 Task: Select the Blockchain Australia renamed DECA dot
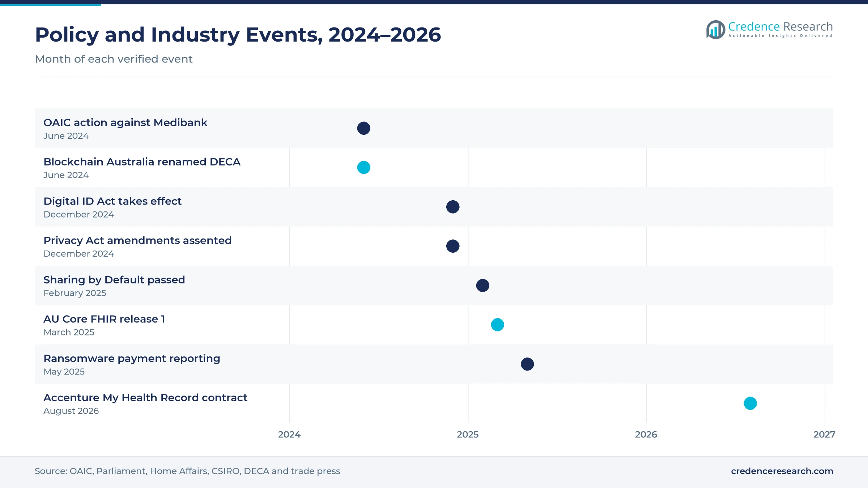click(x=363, y=167)
